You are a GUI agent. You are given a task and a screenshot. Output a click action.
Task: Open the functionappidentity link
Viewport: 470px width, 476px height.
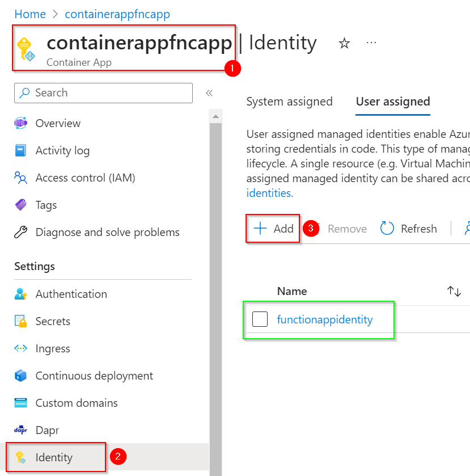click(x=325, y=319)
